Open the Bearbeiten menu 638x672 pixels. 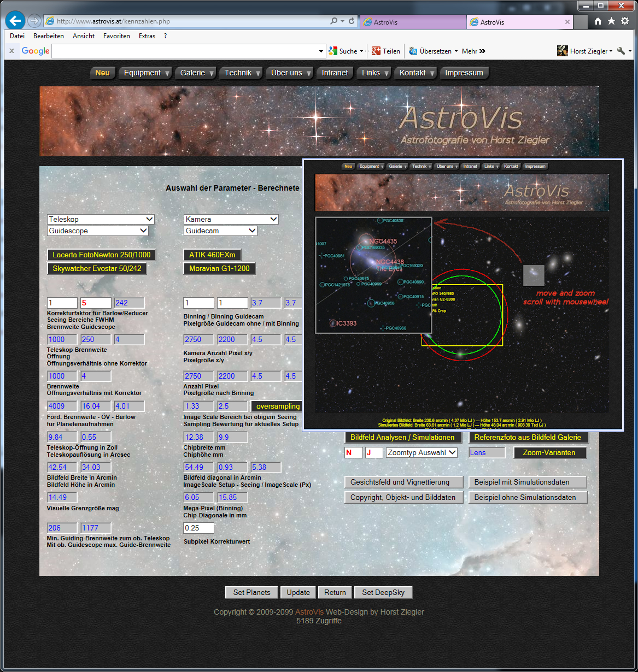pyautogui.click(x=49, y=36)
